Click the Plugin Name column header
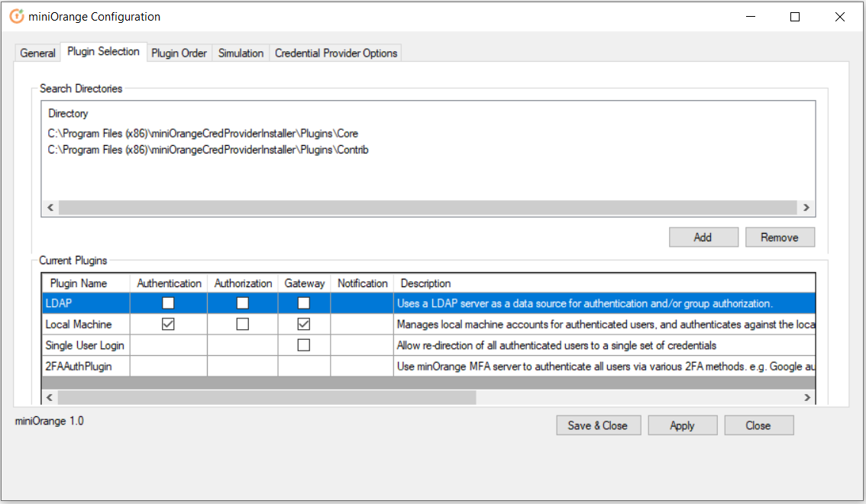This screenshot has width=866, height=504. 86,283
